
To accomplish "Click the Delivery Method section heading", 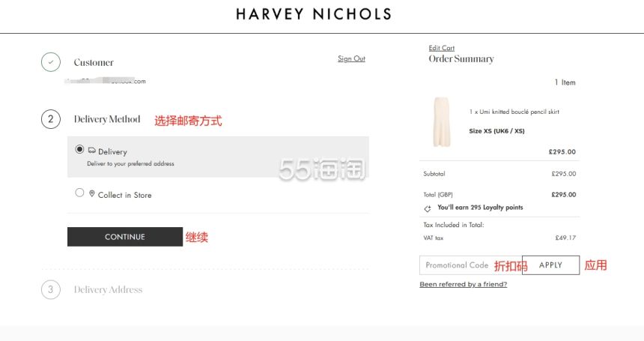I will click(x=107, y=119).
